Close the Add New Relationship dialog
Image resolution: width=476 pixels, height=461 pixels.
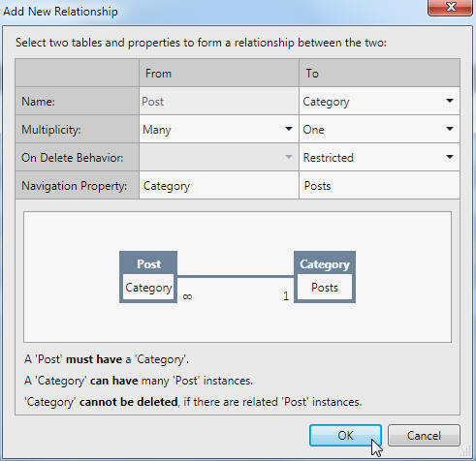tap(450, 7)
